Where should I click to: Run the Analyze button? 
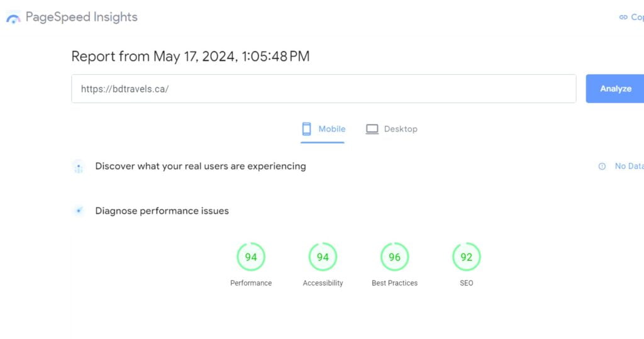tap(615, 89)
